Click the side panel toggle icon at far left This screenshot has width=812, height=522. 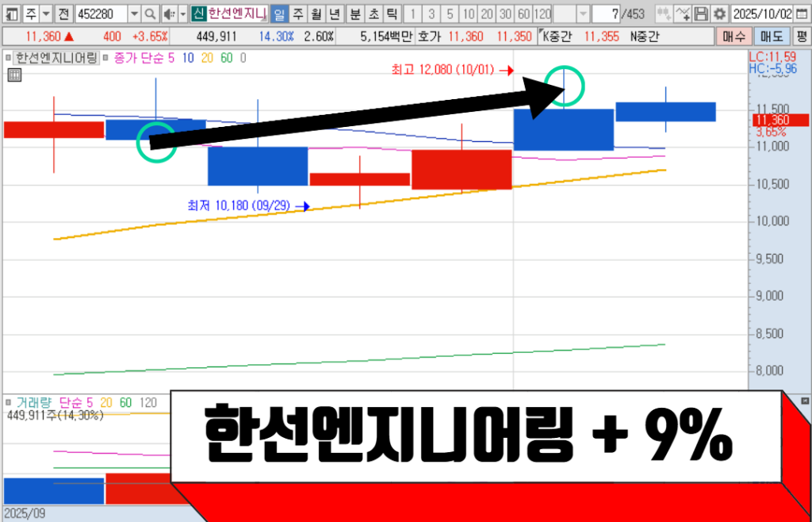click(10, 14)
